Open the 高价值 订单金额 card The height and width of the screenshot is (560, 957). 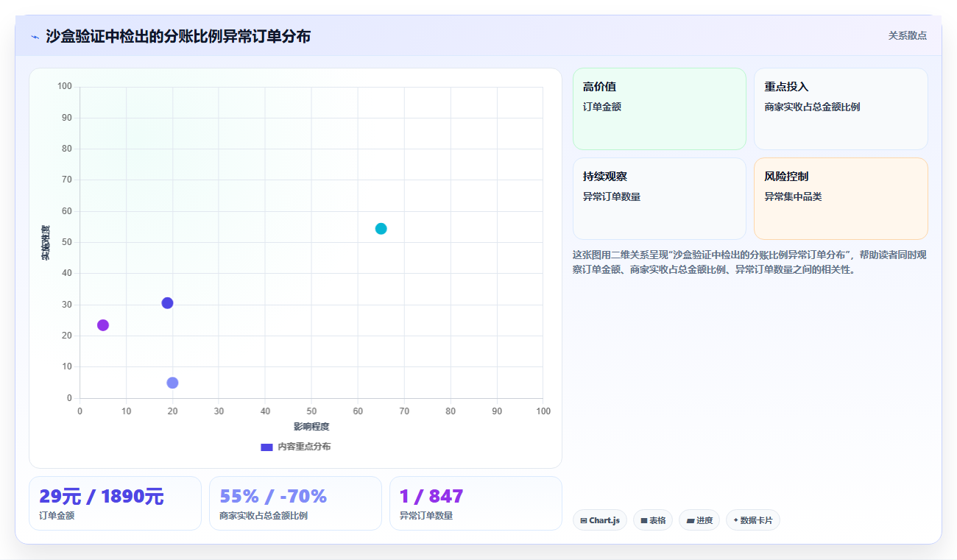click(x=660, y=109)
